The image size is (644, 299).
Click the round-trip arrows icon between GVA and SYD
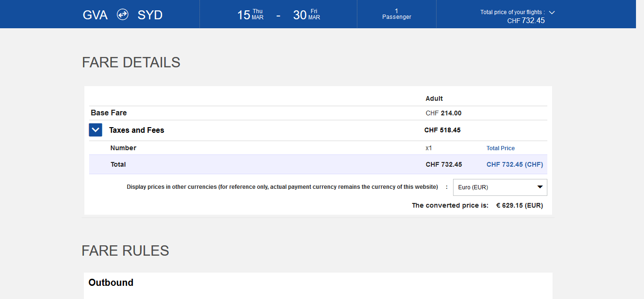pos(123,15)
